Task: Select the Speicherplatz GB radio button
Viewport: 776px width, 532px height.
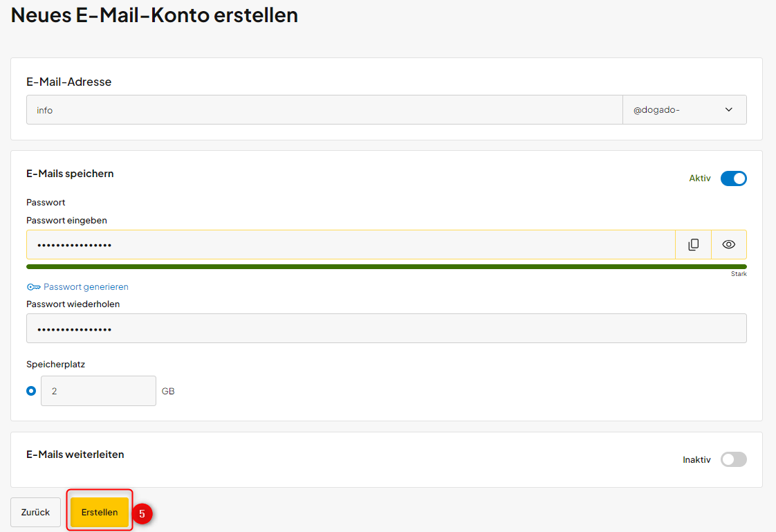Action: [x=31, y=391]
